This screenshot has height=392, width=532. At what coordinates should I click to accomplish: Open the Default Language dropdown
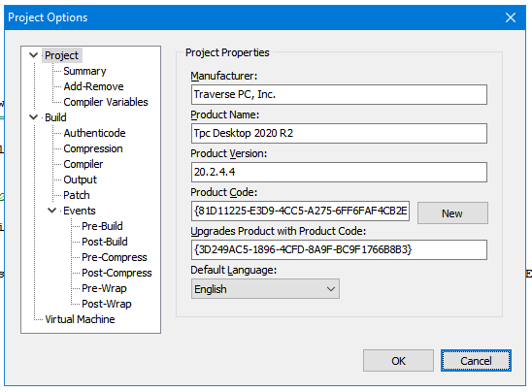265,289
